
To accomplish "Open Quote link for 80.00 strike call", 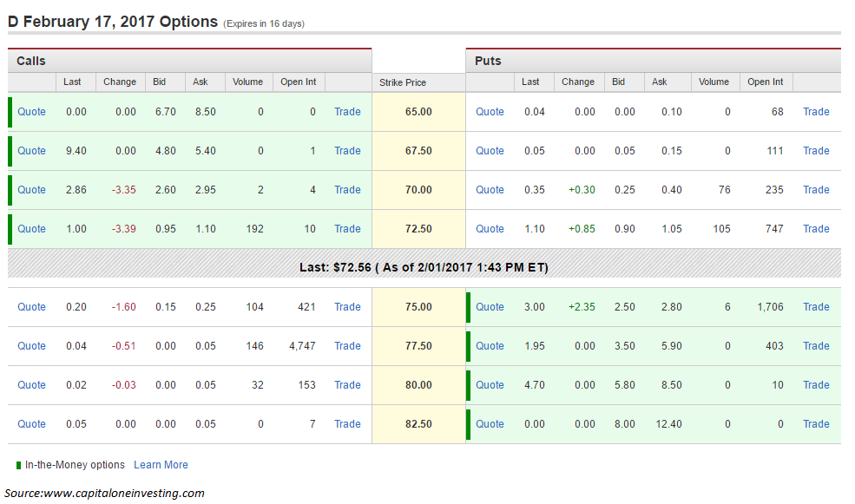I will 31,385.
